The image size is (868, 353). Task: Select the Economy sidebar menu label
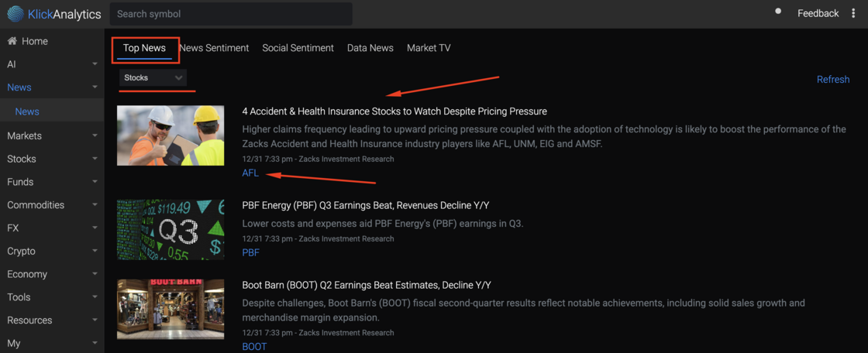point(27,275)
